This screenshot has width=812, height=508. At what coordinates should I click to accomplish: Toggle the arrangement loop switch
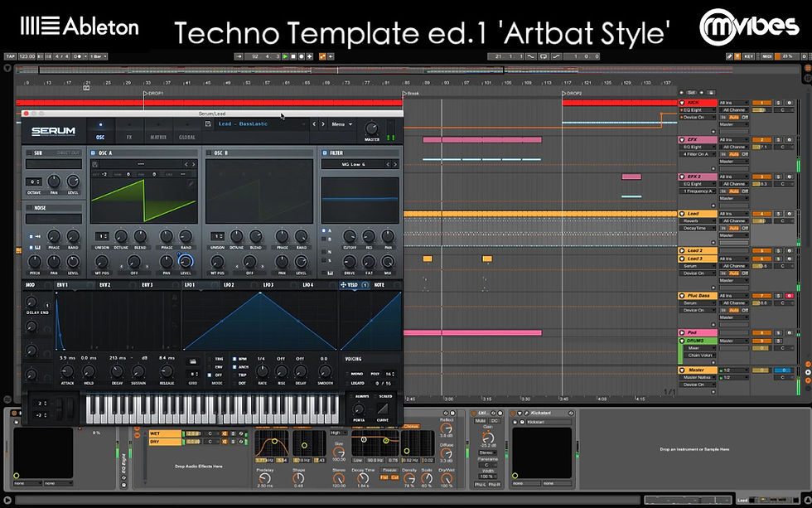(x=544, y=56)
